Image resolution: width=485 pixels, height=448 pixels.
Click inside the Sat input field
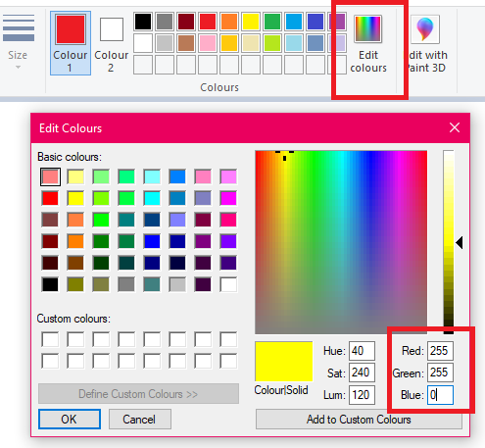point(362,373)
